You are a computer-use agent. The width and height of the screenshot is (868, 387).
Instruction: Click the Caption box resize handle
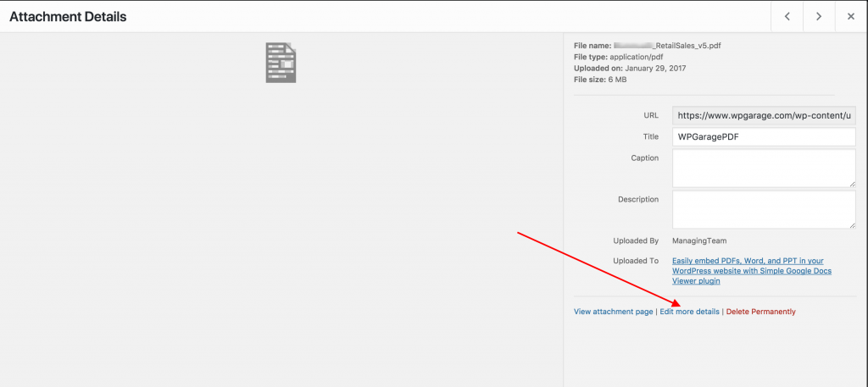851,183
